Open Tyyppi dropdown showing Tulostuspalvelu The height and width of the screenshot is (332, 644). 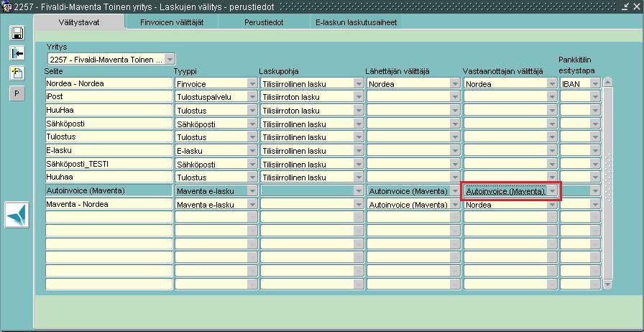point(252,98)
